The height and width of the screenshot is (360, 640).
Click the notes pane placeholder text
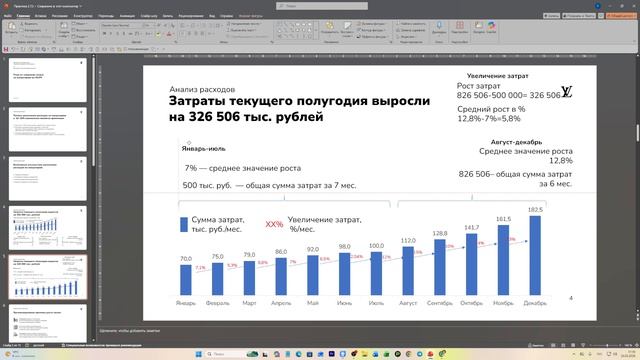coord(130,331)
